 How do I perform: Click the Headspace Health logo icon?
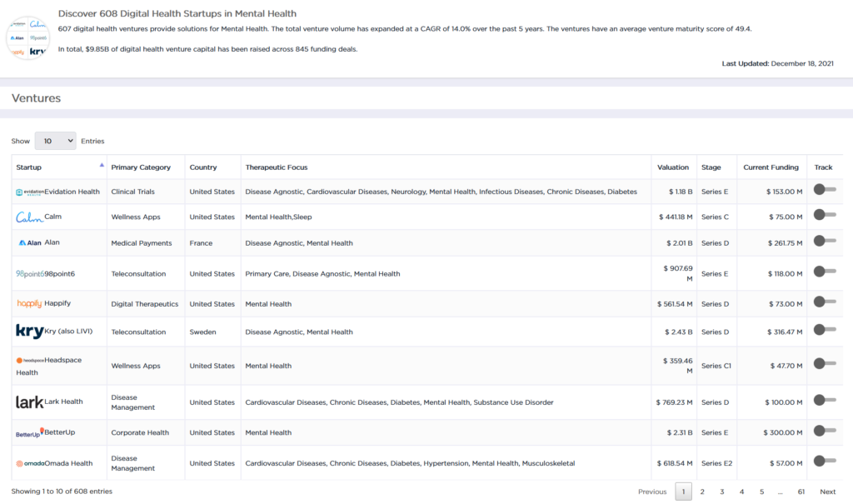[30, 361]
